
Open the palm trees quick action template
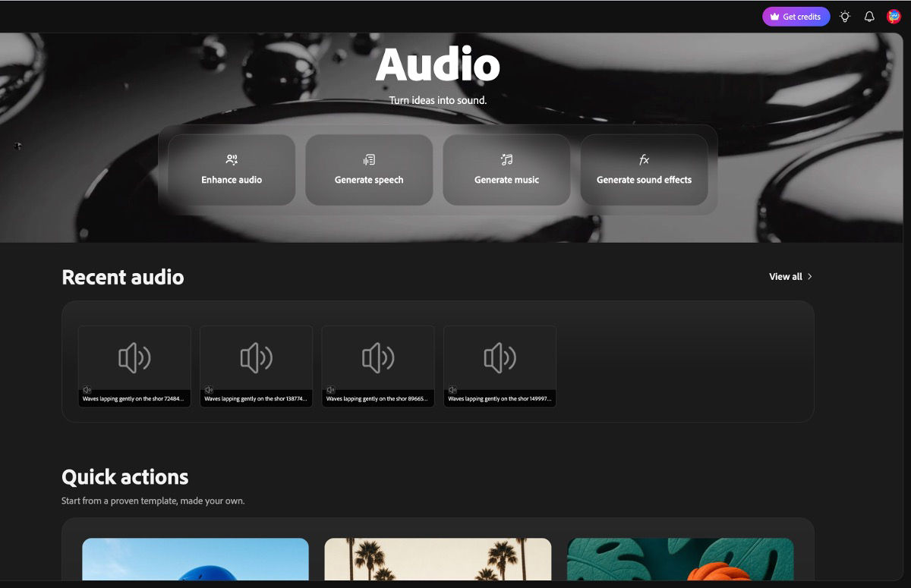coord(438,559)
